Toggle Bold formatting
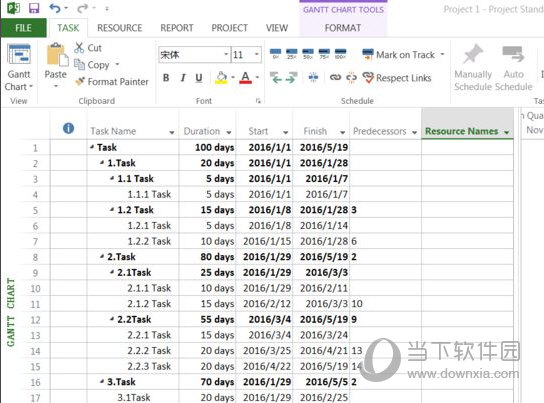The width and height of the screenshot is (544, 403). point(166,78)
